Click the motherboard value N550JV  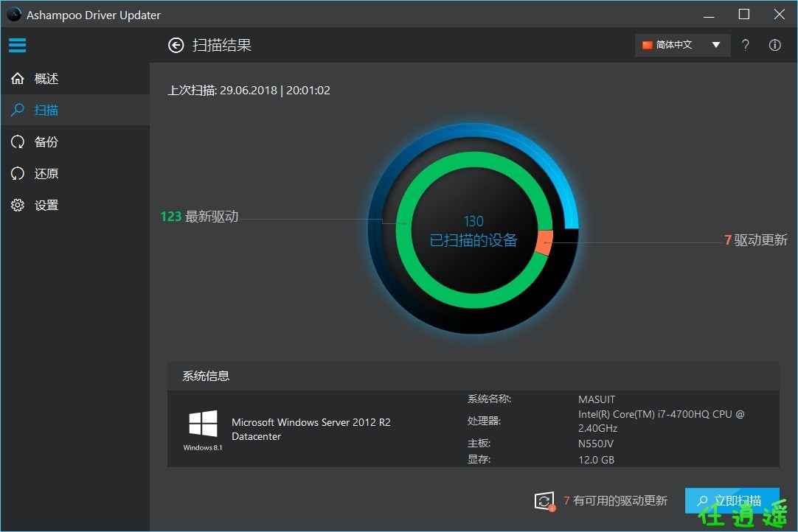(596, 444)
